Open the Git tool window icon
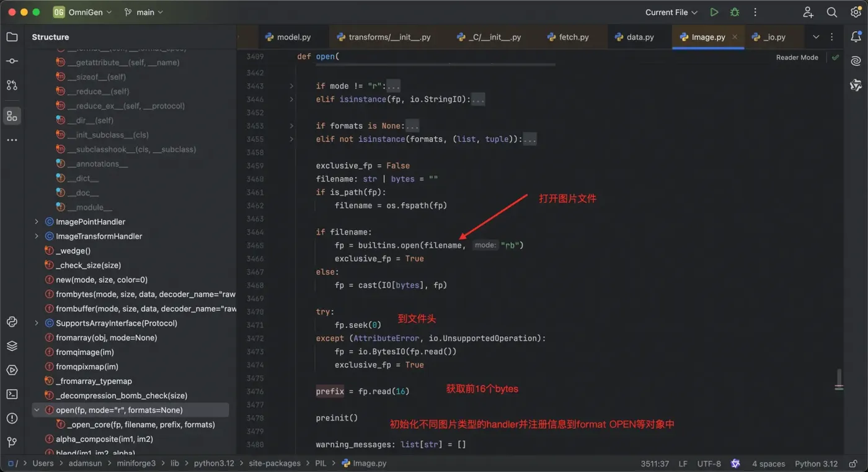 point(12,442)
